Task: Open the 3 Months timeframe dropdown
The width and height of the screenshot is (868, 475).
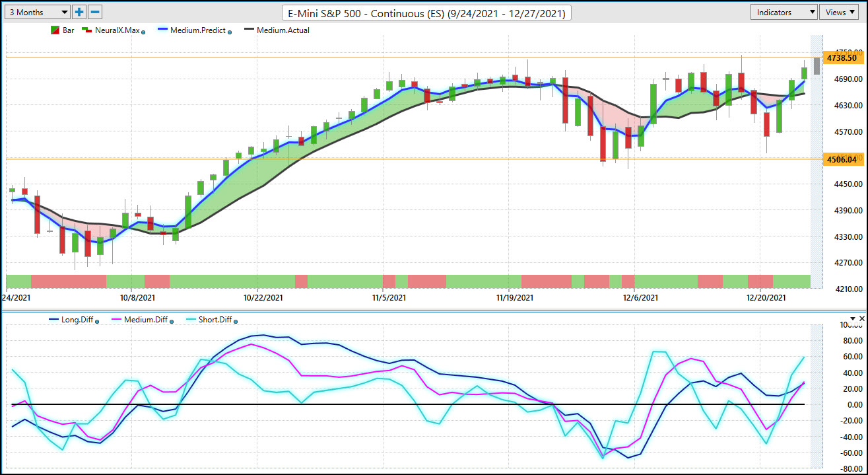Action: tap(36, 12)
